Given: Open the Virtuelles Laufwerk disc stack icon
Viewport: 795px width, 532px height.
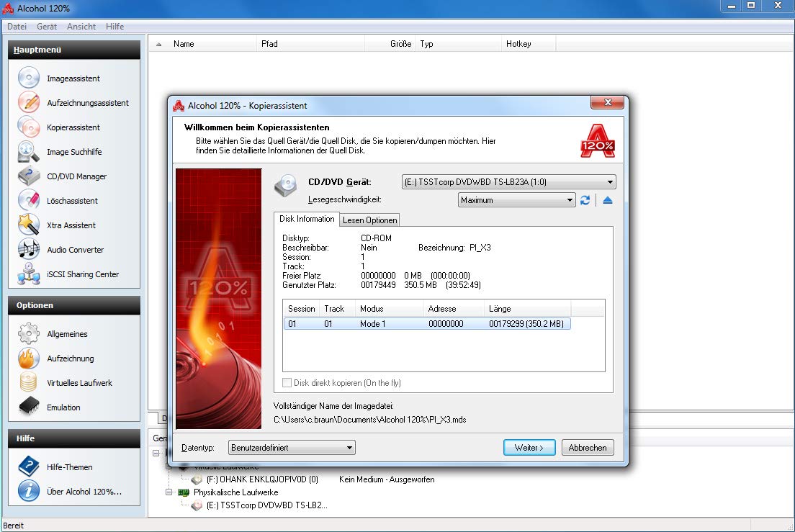Looking at the screenshot, I should pos(28,382).
